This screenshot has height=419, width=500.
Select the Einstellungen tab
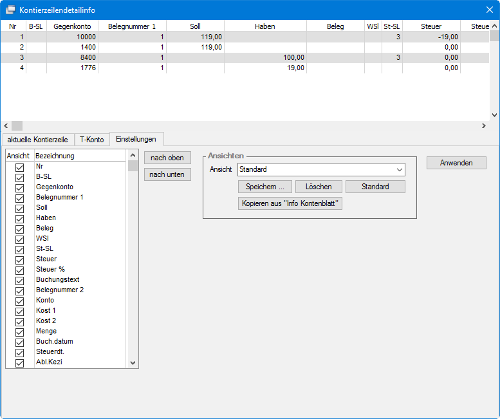[x=136, y=139]
